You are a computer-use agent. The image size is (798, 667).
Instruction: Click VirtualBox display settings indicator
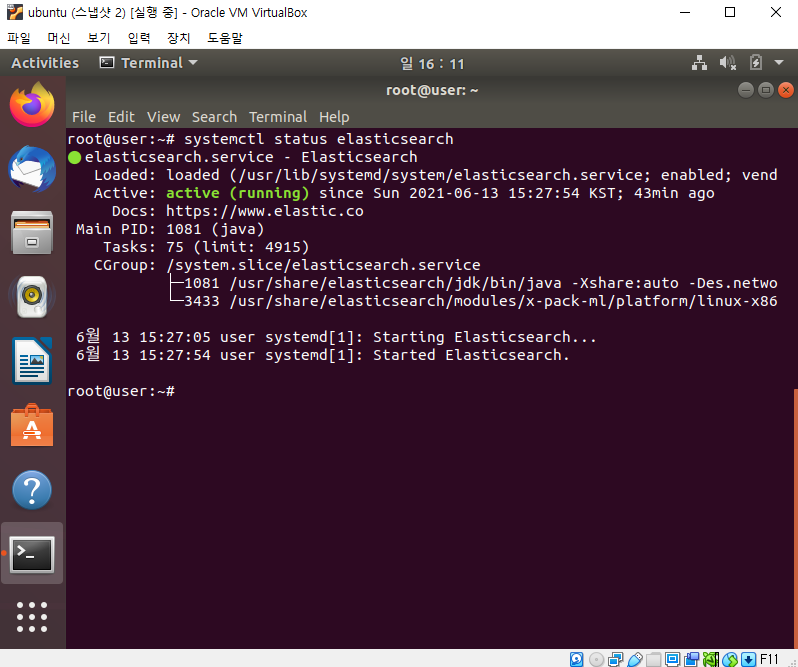(672, 659)
